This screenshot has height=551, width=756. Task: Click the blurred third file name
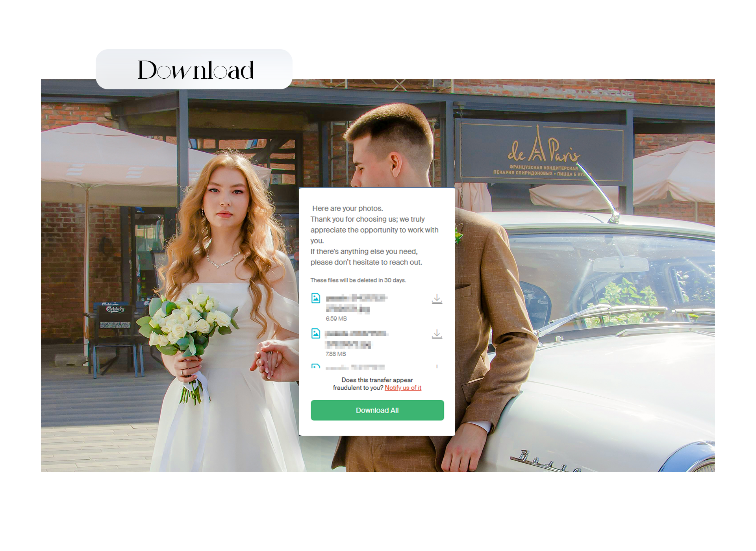pos(355,367)
